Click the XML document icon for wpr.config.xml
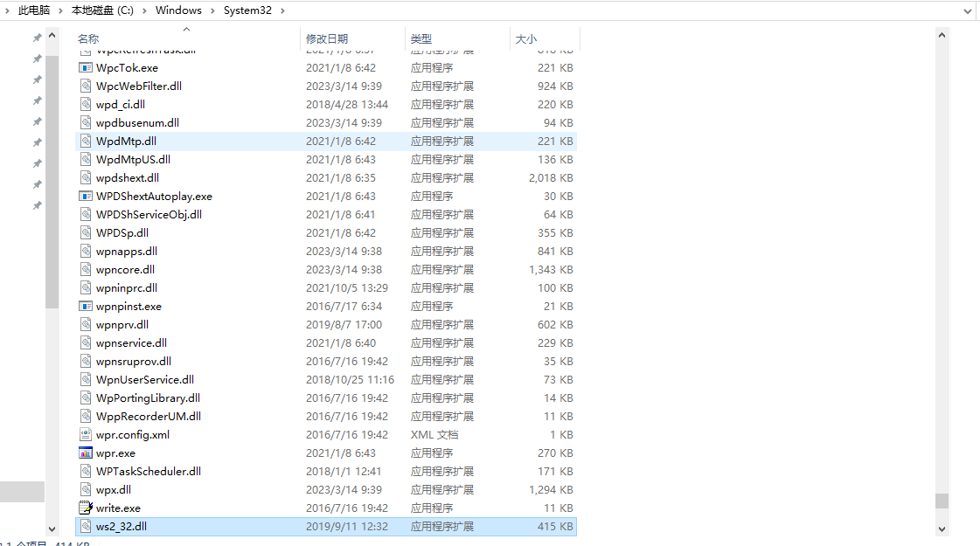Image resolution: width=980 pixels, height=546 pixels. (x=85, y=434)
